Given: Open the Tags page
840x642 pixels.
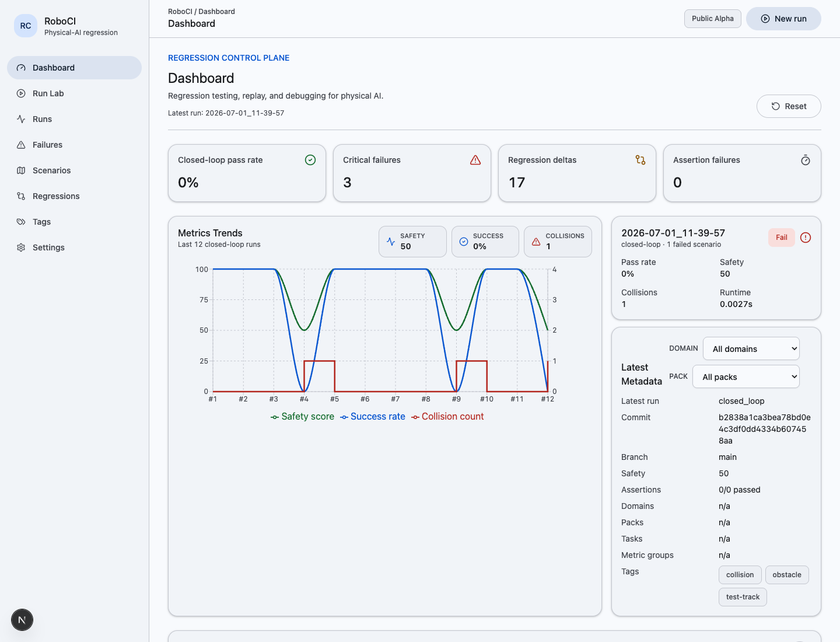Looking at the screenshot, I should (x=74, y=222).
